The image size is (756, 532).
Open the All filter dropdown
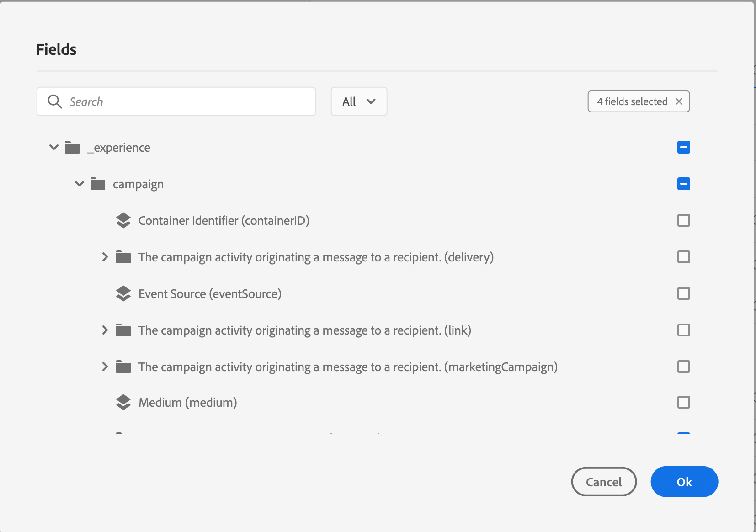pyautogui.click(x=359, y=101)
